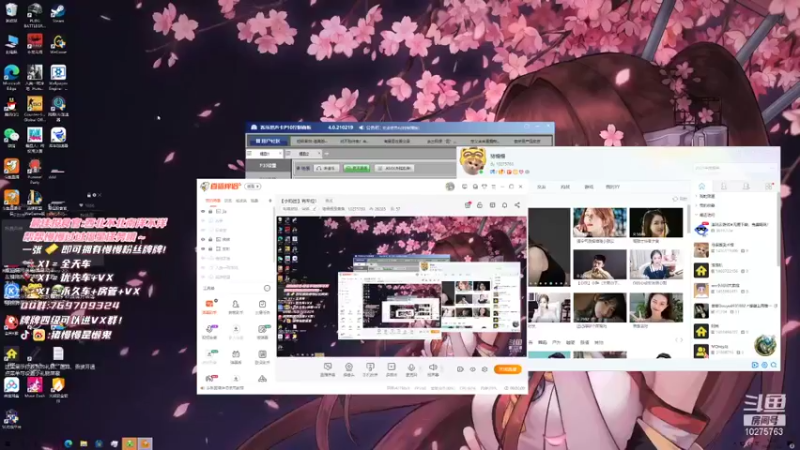800x450 pixels.
Task: Expand the second tree group in YY right panel
Action: coord(696,205)
